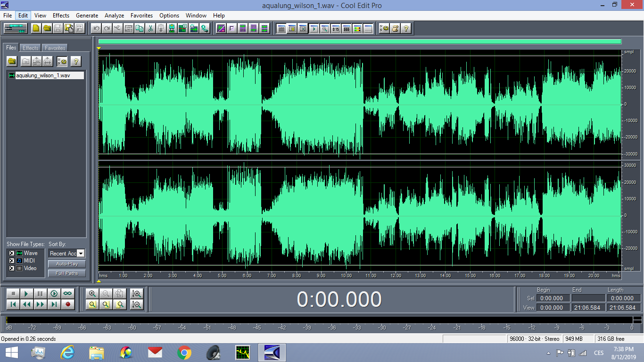Image resolution: width=644 pixels, height=362 pixels.
Task: Paste audio with the clipboard paste icon
Action: coord(161,28)
